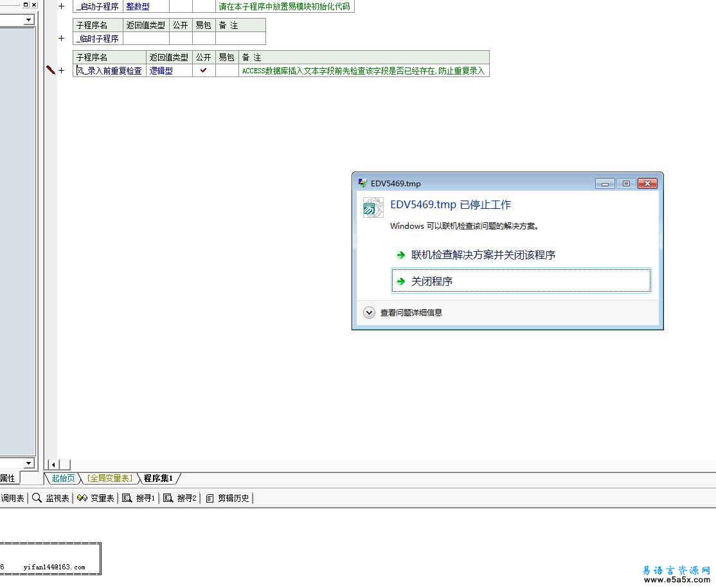Screen dimensions: 716x588
Task: Open the left panel bottom dropdown arrow
Action: click(29, 463)
